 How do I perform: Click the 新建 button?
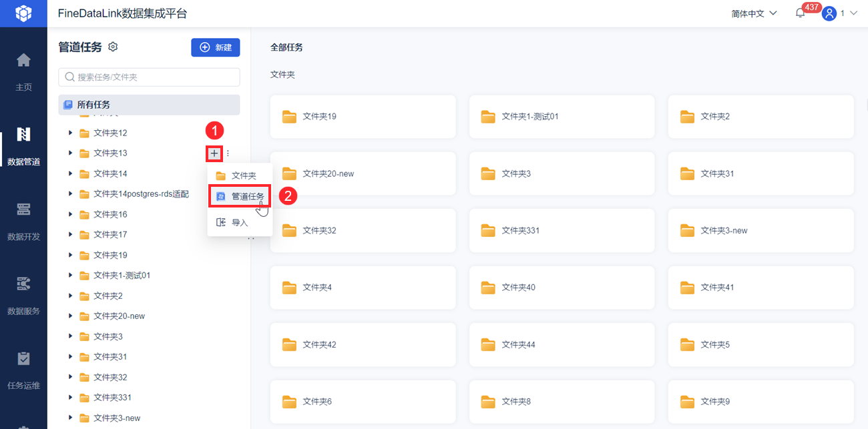coord(216,47)
